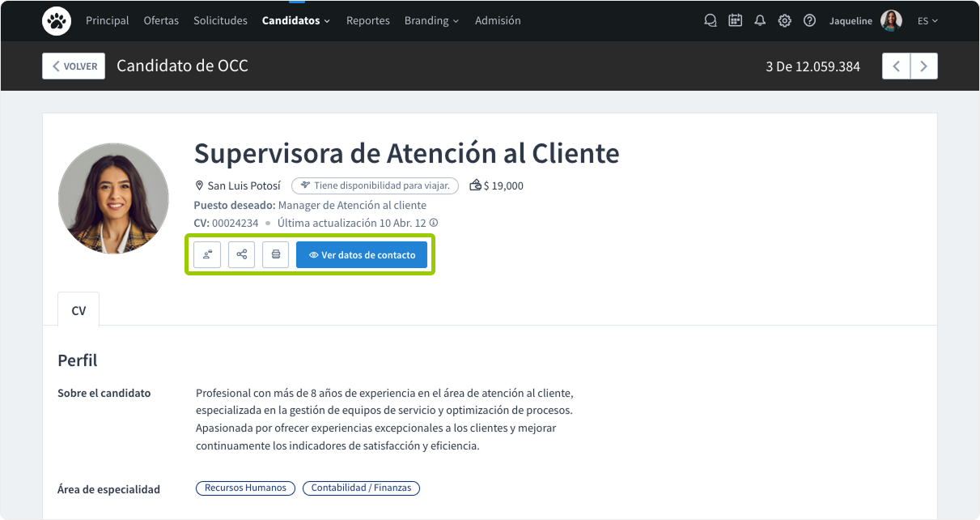Click the info icon next to última actualización
Screen dimensions: 980x520
point(433,222)
